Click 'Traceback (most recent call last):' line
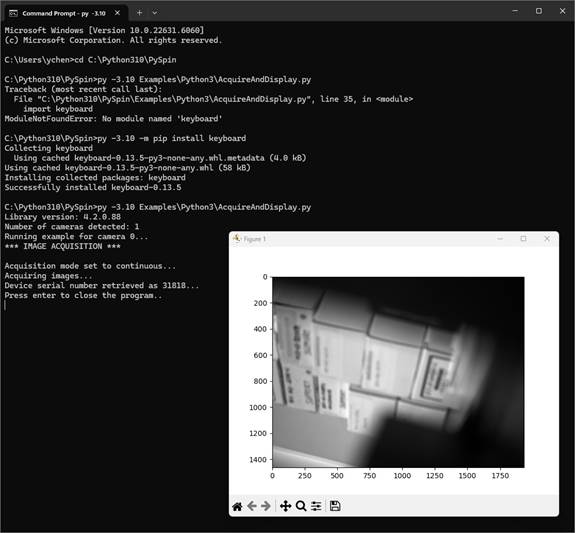 [x=83, y=89]
